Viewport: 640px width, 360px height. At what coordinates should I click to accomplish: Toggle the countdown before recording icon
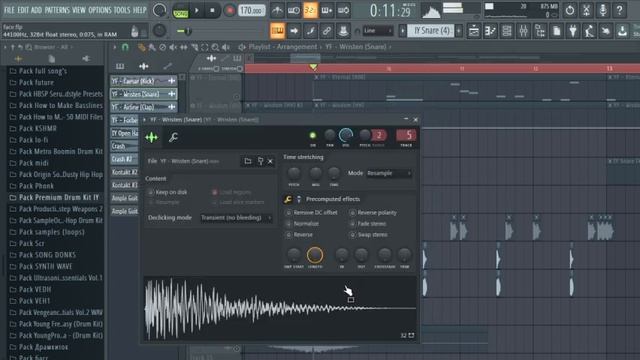pos(310,11)
